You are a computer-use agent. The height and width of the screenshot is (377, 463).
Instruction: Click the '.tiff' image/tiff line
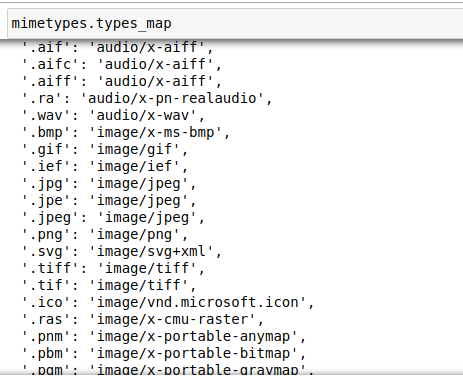(113, 268)
